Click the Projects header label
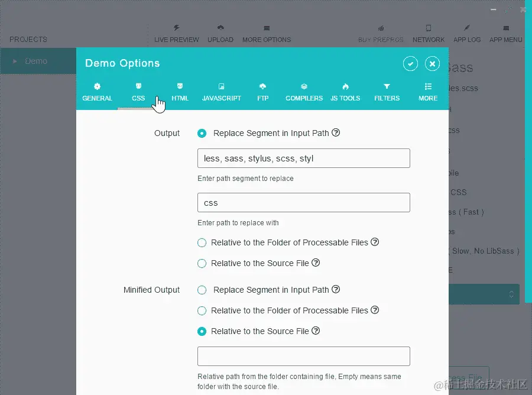 click(28, 40)
